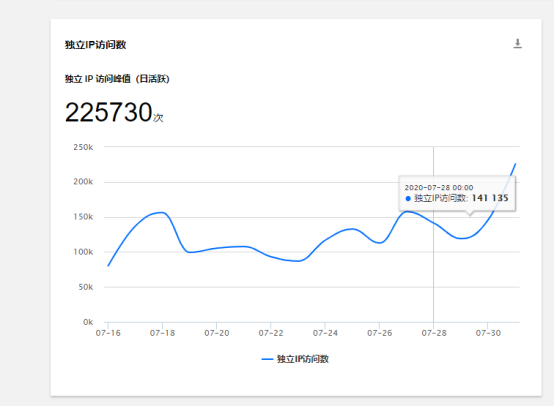Click the 150k y-axis label

[x=83, y=217]
